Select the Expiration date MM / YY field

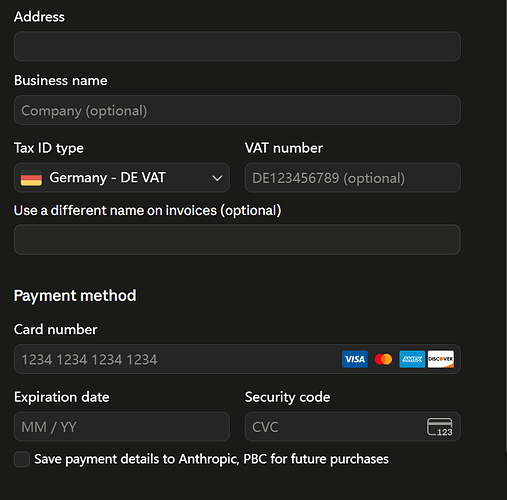click(122, 427)
